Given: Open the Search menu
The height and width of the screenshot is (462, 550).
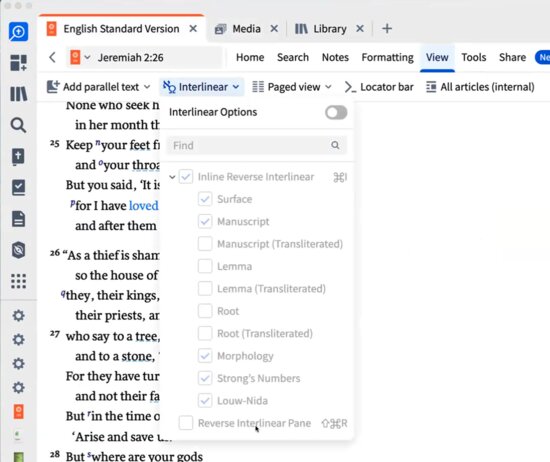Looking at the screenshot, I should click(293, 57).
